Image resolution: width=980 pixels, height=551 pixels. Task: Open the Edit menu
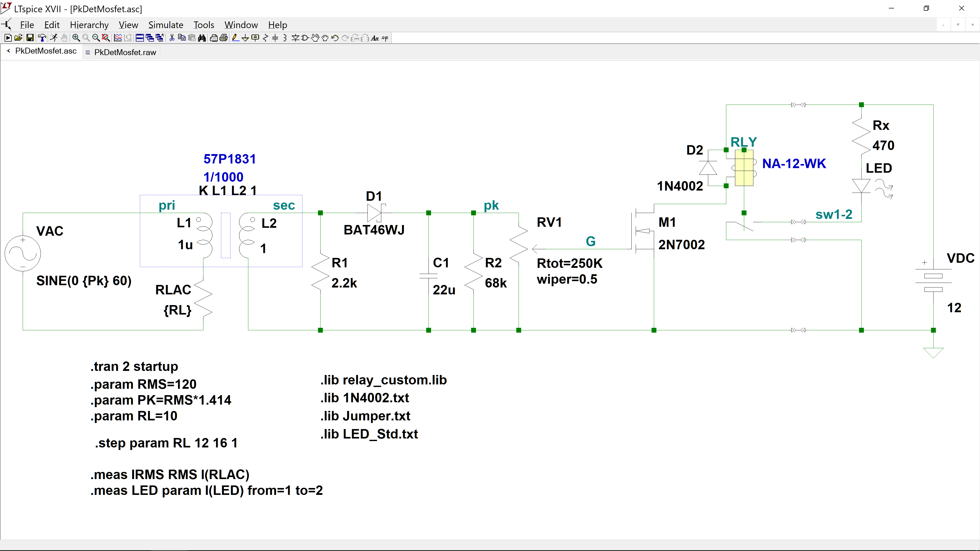[52, 25]
